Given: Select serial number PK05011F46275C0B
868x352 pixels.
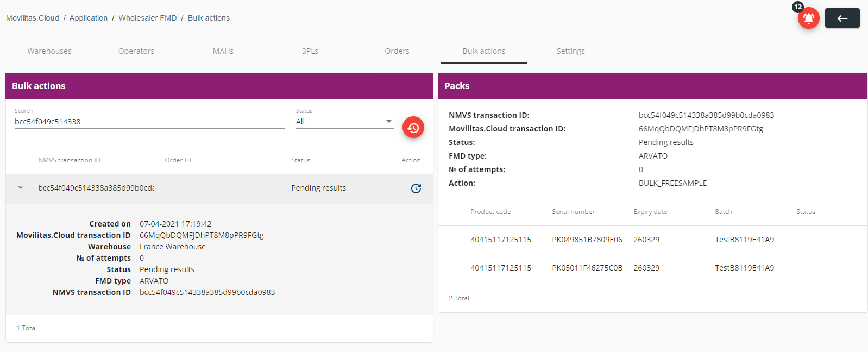Looking at the screenshot, I should click(x=587, y=268).
